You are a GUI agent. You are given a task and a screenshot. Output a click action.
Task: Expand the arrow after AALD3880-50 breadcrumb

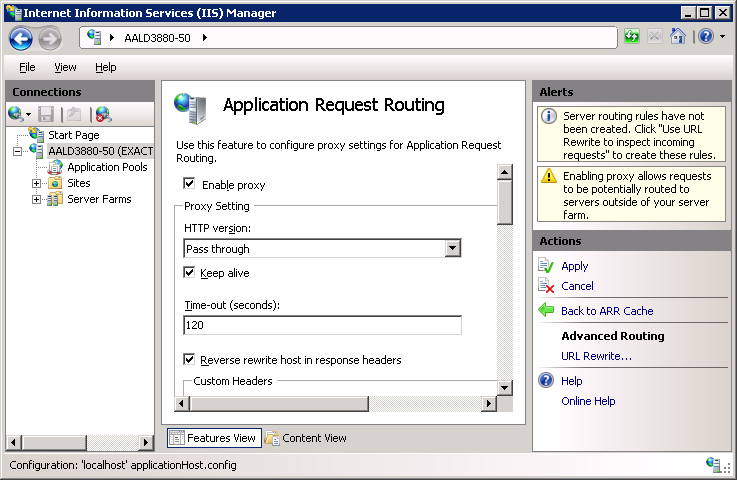point(205,38)
